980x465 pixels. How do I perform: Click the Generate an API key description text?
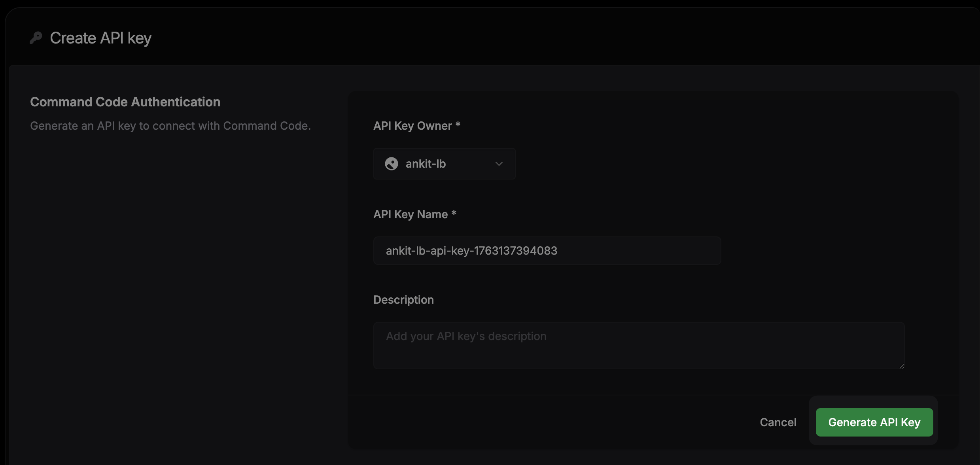(x=170, y=126)
